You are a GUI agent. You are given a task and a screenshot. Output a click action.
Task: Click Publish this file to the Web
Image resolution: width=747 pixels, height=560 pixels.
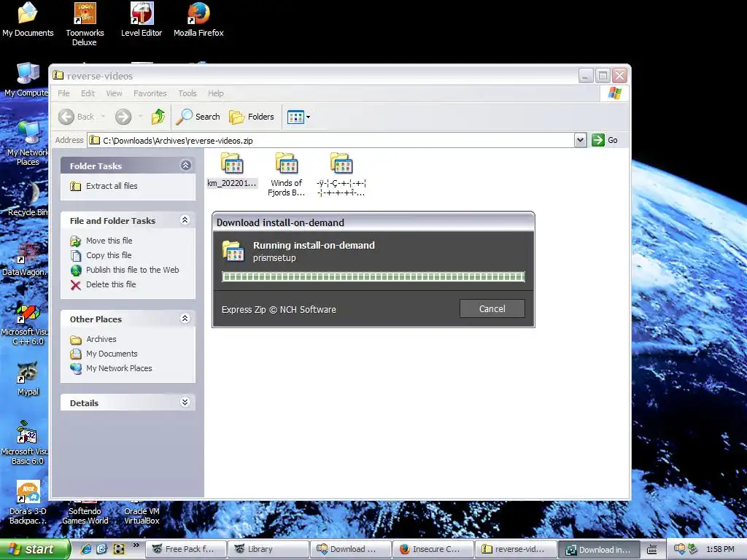[124, 270]
